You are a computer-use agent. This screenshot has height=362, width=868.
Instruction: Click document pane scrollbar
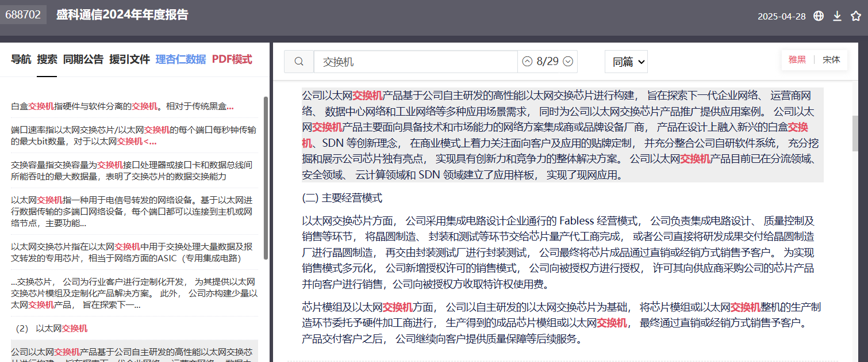[855, 134]
